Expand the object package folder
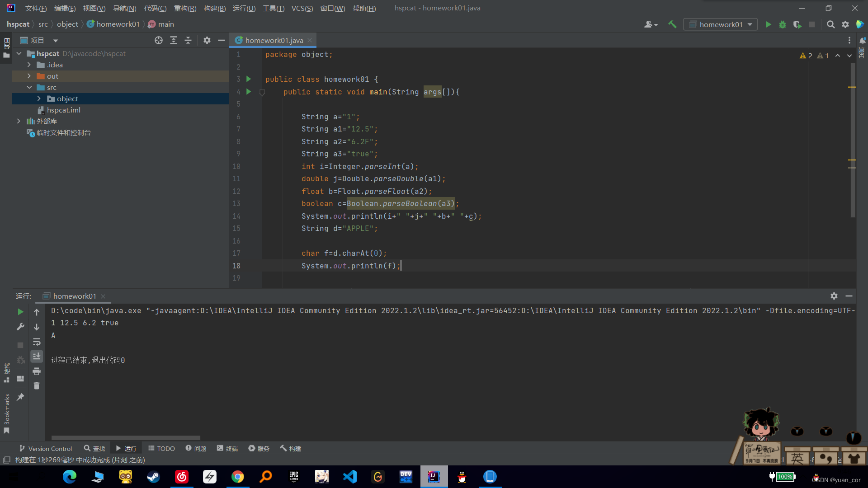 click(39, 99)
